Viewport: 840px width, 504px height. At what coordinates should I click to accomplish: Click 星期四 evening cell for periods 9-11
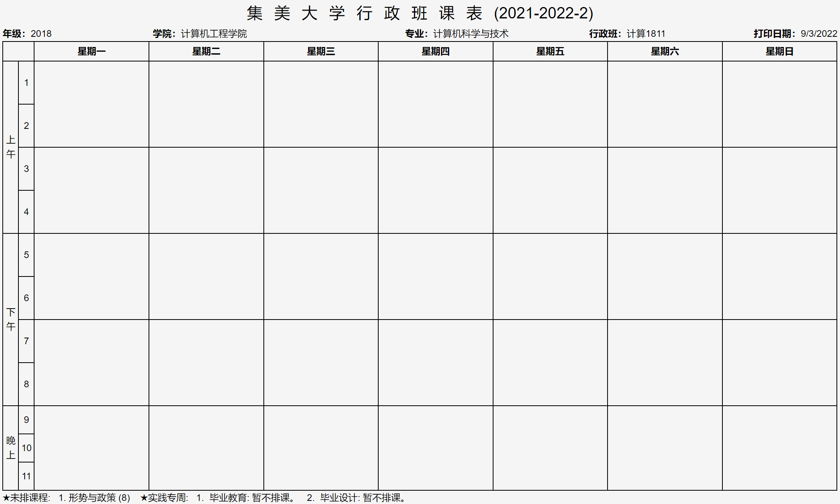435,448
